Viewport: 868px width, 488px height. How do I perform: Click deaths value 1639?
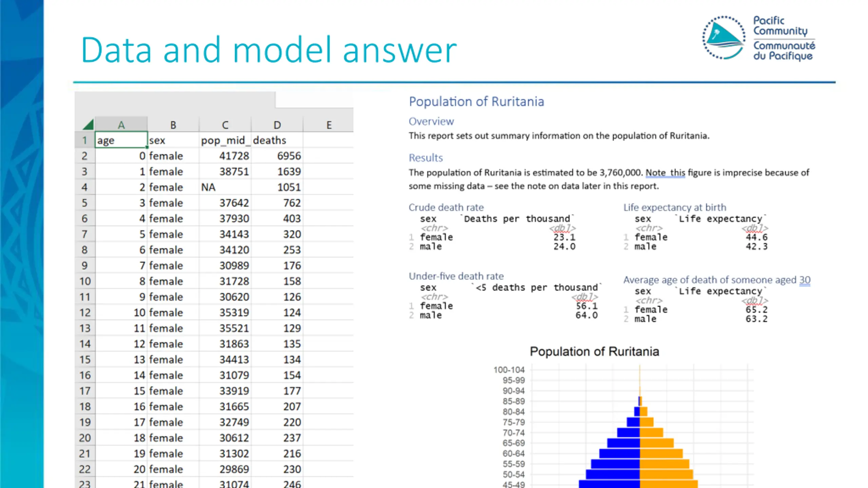289,171
